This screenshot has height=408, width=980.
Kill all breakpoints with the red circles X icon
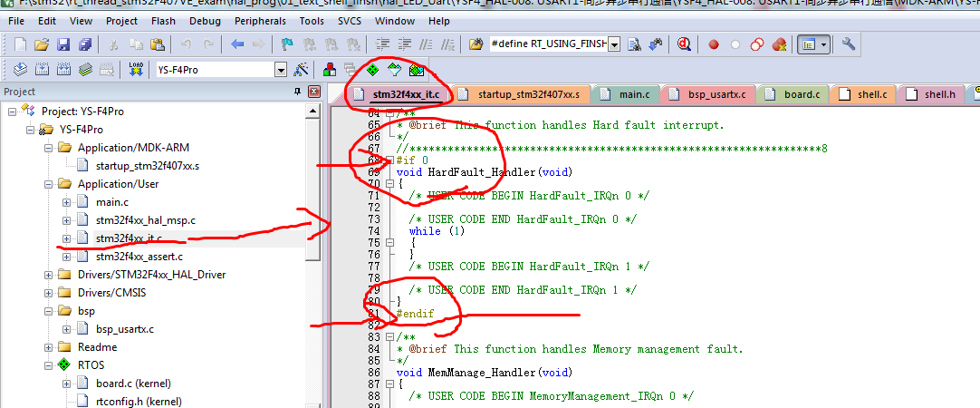tap(779, 44)
